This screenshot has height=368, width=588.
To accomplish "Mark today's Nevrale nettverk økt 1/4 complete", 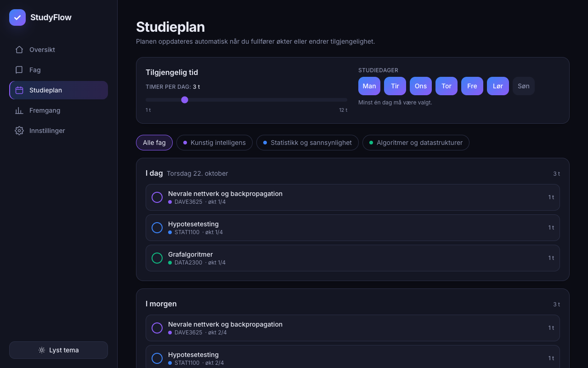I will point(157,197).
